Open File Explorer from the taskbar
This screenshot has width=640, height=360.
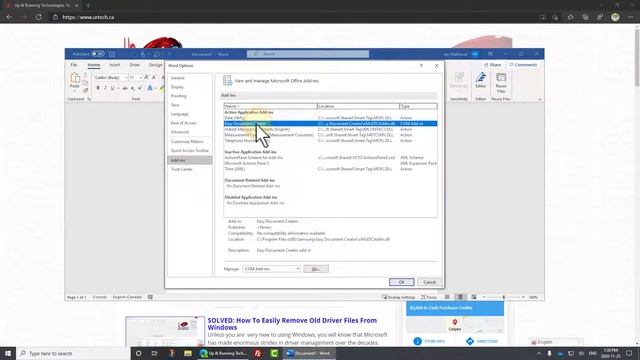tap(188, 353)
